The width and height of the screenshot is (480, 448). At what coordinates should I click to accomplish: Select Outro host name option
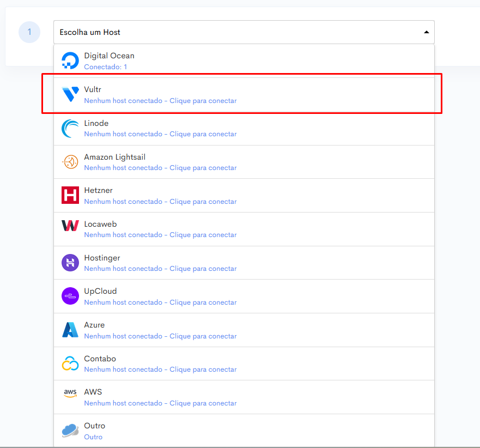pyautogui.click(x=95, y=426)
